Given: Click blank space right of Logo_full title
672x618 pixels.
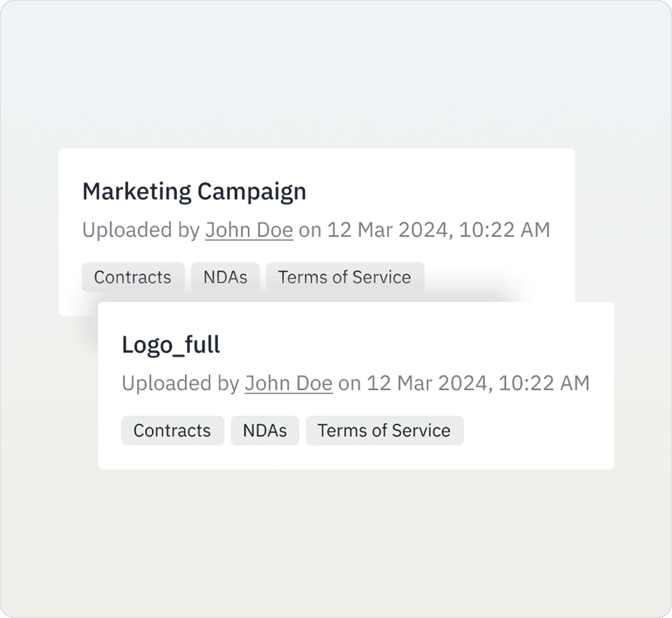Looking at the screenshot, I should 419,345.
